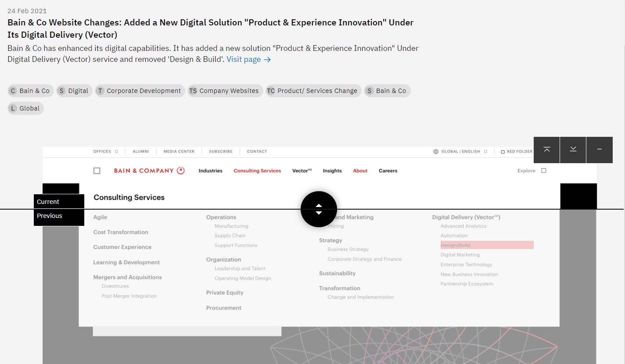Click Procurement
The width and height of the screenshot is (625, 364).
[224, 308]
